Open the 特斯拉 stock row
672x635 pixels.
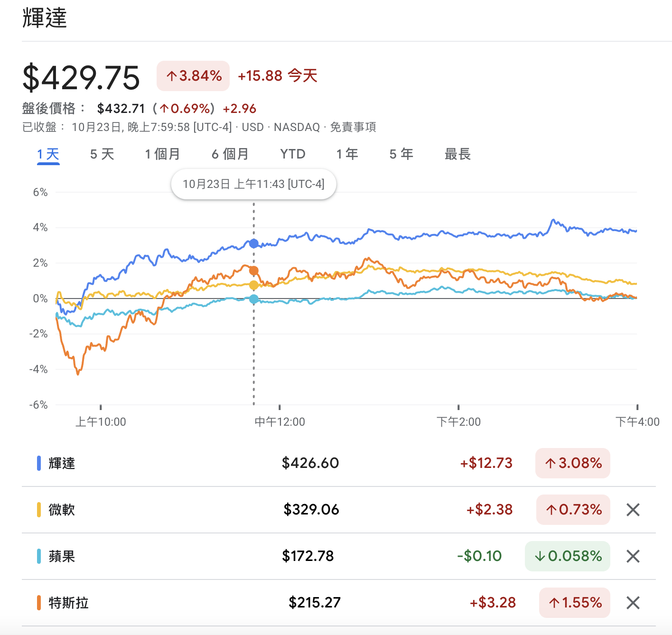339,603
